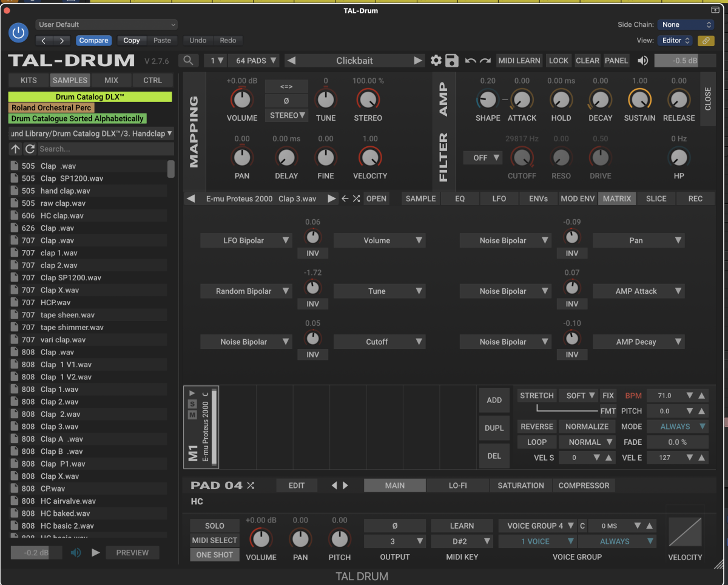Screen dimensions: 728x585
Task: Open the Cutoff destination dropdown
Action: [x=379, y=342]
